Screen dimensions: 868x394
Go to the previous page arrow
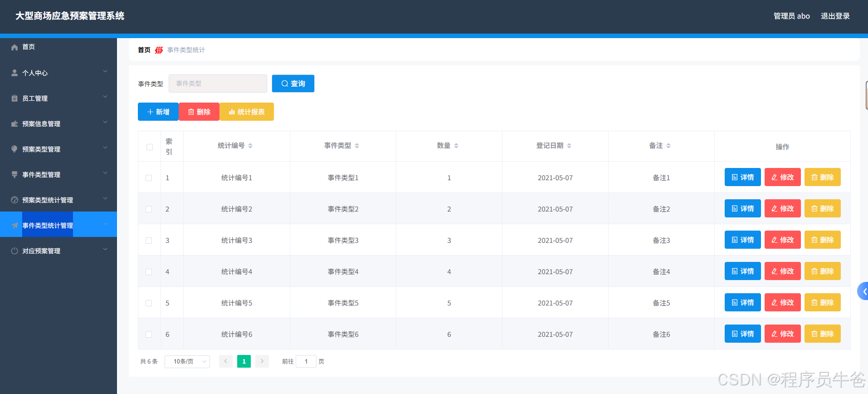(226, 361)
